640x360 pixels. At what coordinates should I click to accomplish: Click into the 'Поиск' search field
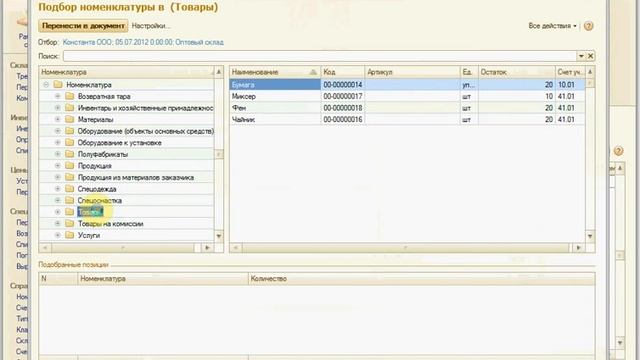[x=320, y=56]
